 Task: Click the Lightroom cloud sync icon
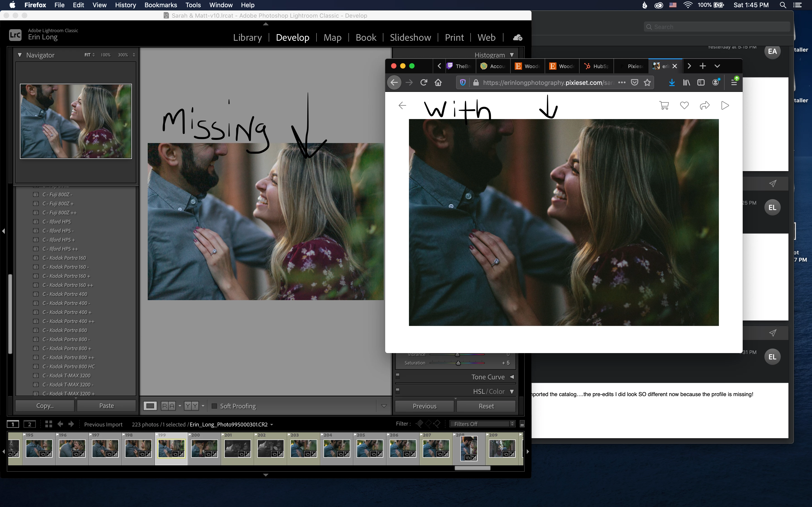click(517, 38)
